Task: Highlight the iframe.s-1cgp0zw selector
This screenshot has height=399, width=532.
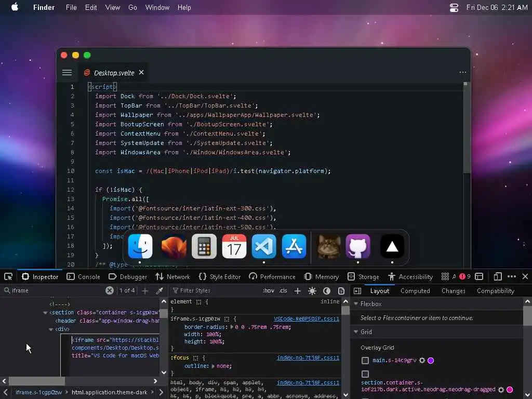Action: coord(227,319)
